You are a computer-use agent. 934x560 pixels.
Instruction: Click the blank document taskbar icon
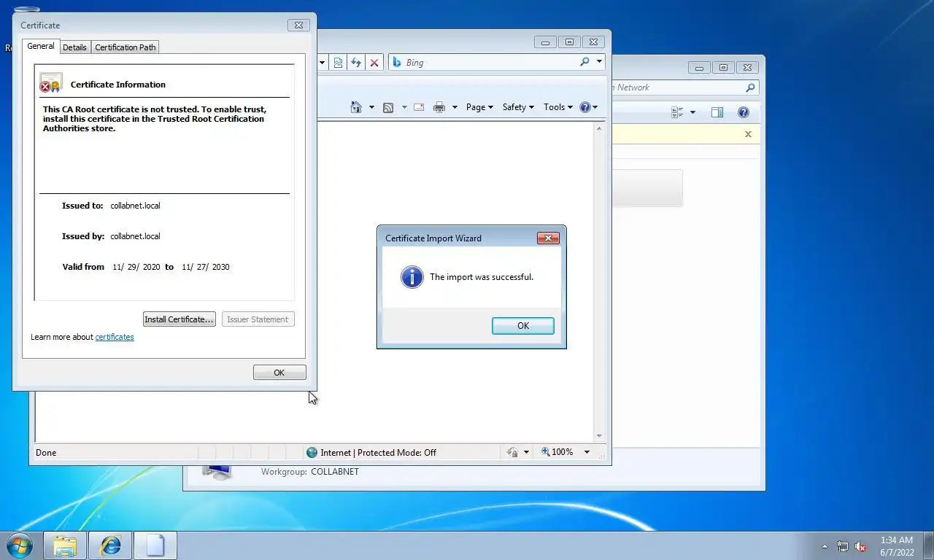click(x=155, y=545)
